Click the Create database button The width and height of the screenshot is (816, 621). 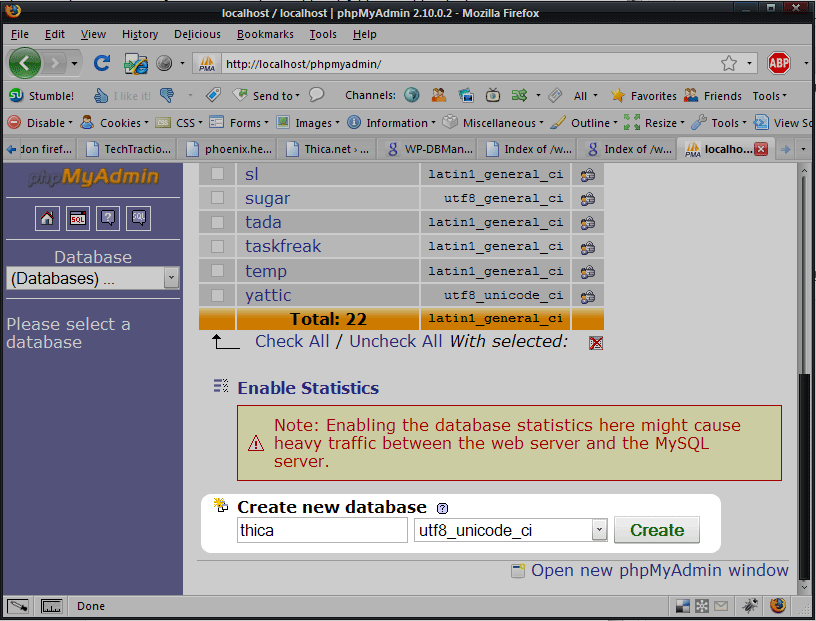pyautogui.click(x=657, y=530)
